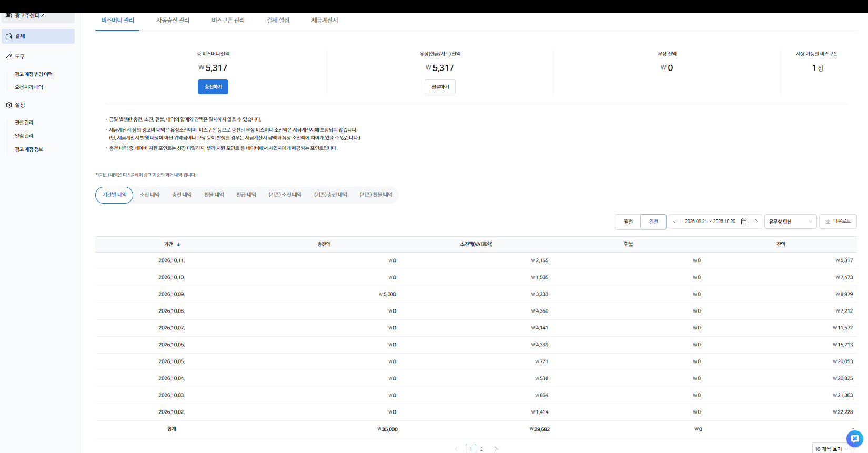Click the ₩35,000 total charge cell

(x=388, y=429)
